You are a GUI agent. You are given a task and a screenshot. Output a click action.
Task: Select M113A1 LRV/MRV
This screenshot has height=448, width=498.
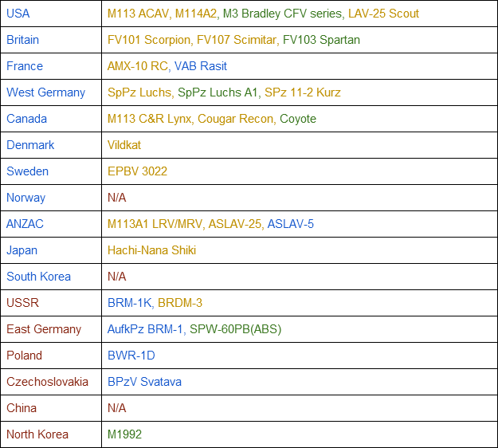[155, 224]
